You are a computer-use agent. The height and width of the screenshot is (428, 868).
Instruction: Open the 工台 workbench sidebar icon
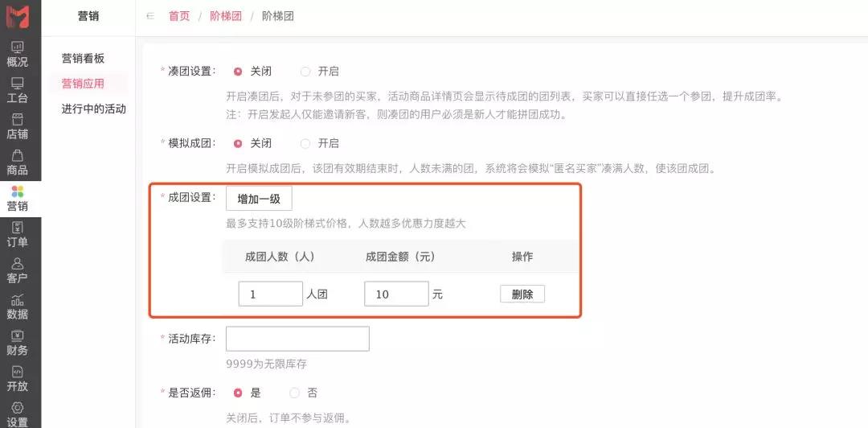click(17, 84)
